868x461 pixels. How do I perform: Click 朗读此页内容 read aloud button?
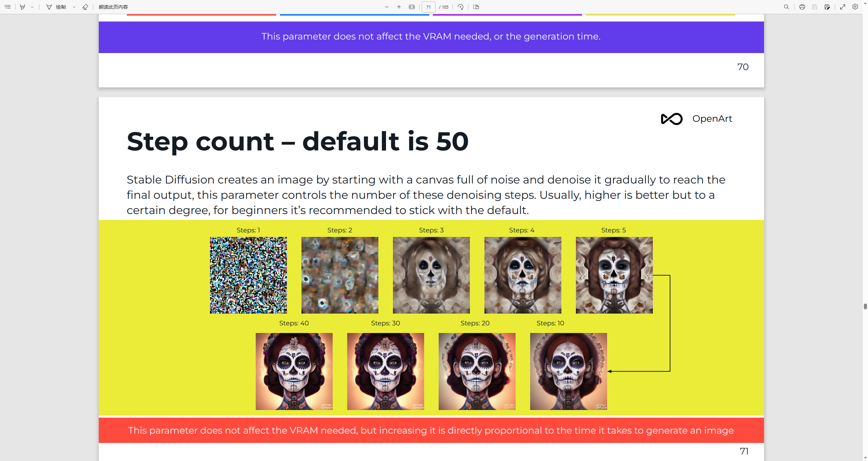click(113, 7)
